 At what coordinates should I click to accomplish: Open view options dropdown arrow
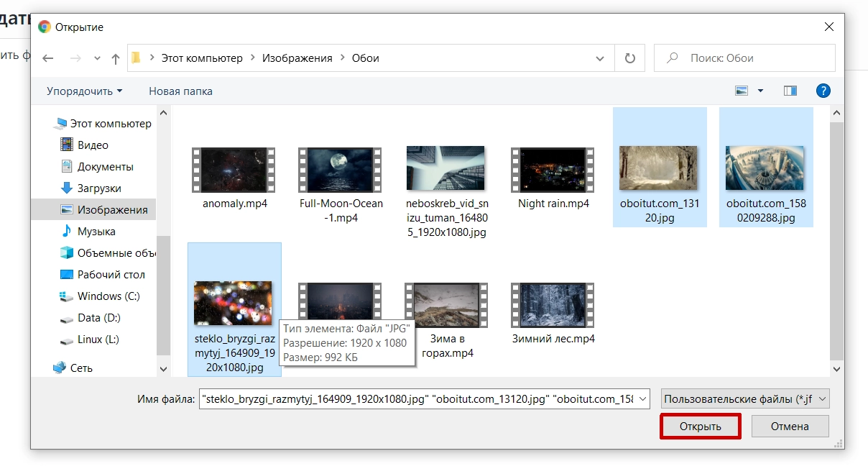(761, 91)
